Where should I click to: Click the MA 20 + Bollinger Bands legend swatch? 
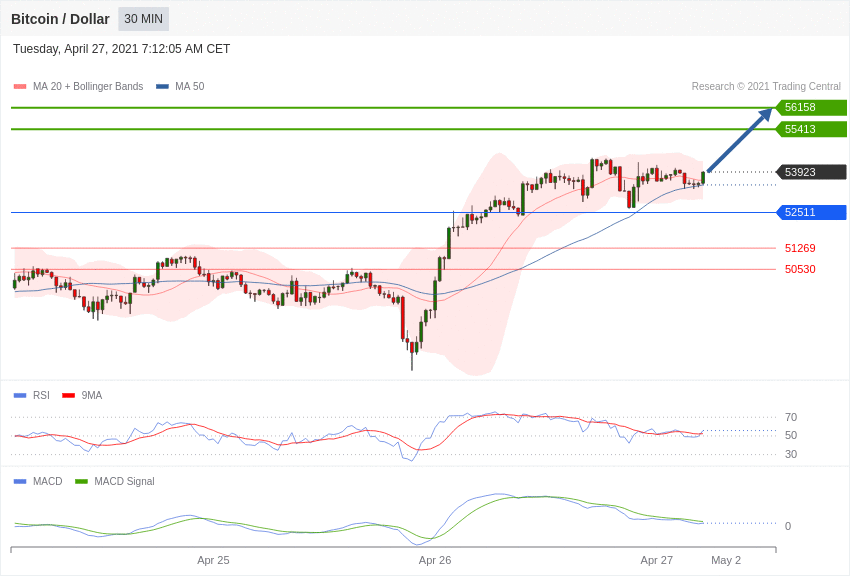click(x=20, y=86)
